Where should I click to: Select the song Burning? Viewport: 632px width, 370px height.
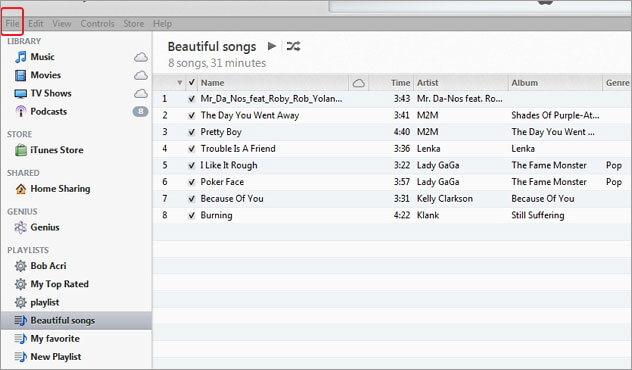click(216, 216)
